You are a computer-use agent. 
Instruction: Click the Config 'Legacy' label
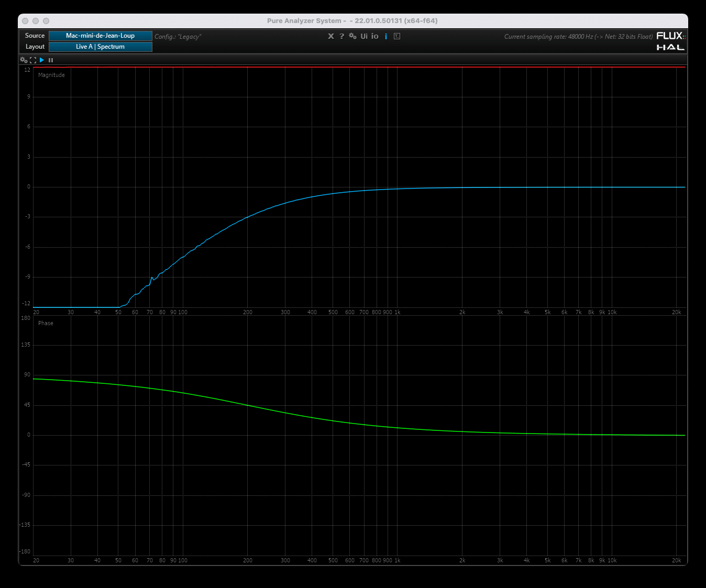point(178,37)
